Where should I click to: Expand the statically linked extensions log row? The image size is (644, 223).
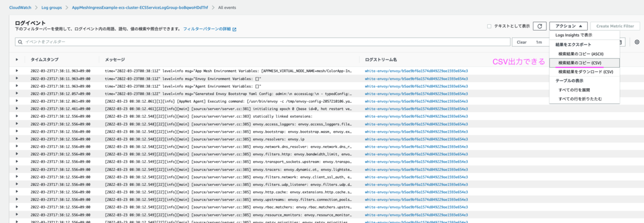(x=17, y=116)
